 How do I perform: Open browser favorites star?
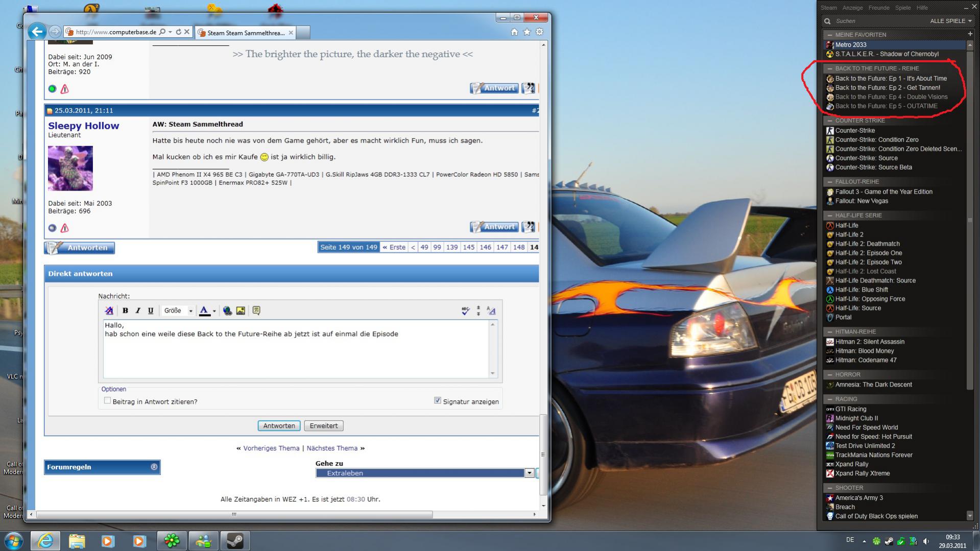pos(527,32)
